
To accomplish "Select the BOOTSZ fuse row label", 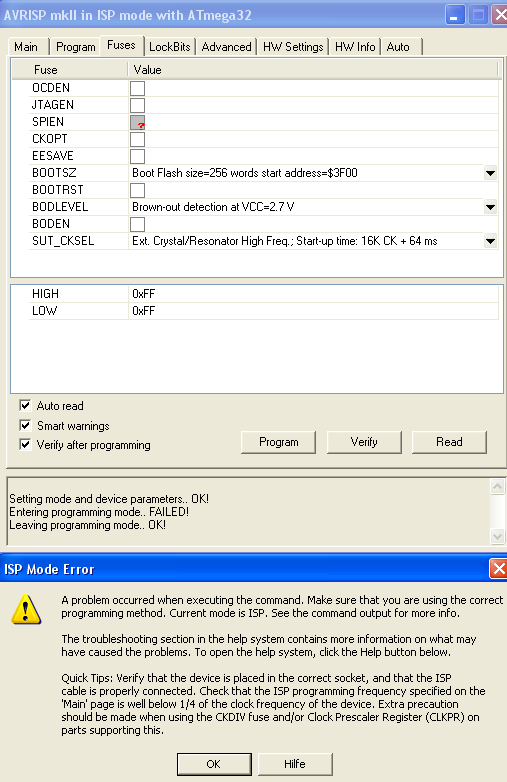I will (x=54, y=173).
